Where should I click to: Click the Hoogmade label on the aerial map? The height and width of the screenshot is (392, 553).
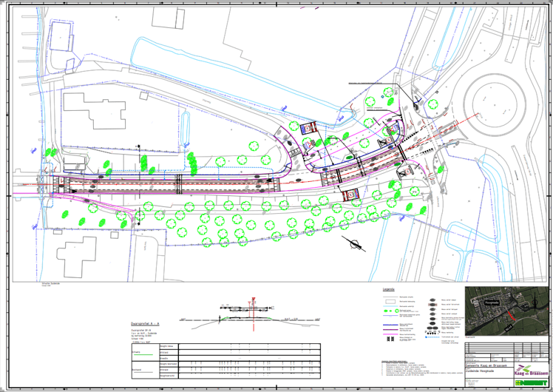tap(492, 302)
